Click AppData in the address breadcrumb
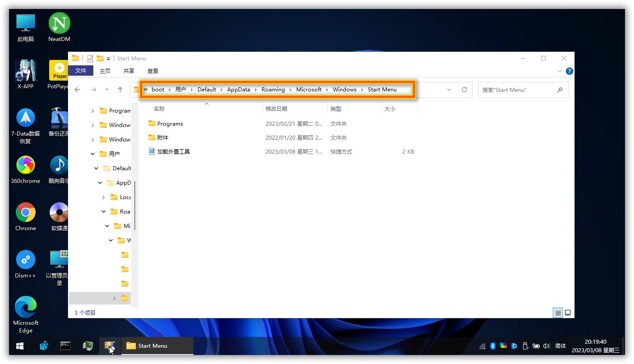The width and height of the screenshot is (634, 364). point(239,90)
